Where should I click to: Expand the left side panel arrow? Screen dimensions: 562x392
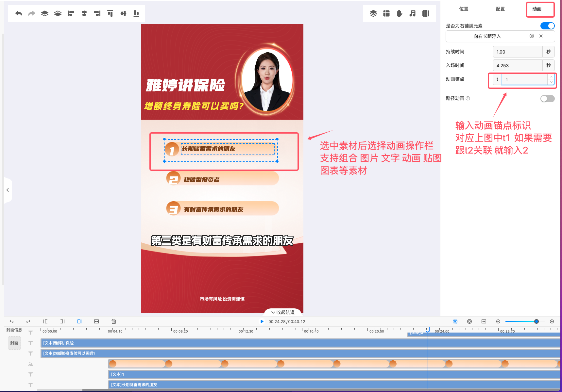(x=8, y=190)
